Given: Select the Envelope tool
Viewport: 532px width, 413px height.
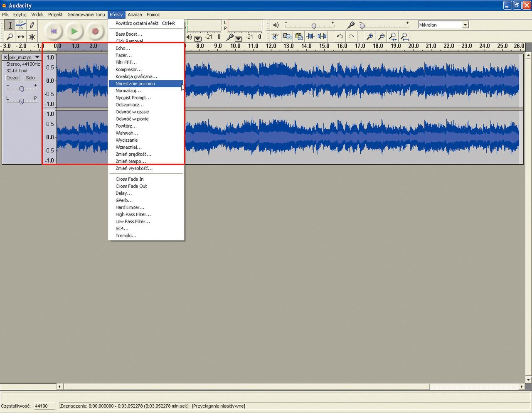Looking at the screenshot, I should pyautogui.click(x=21, y=25).
